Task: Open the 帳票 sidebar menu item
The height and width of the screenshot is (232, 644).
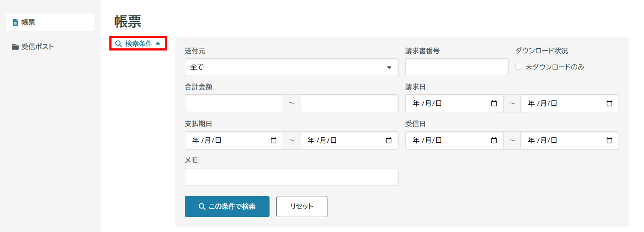Action: (x=49, y=23)
